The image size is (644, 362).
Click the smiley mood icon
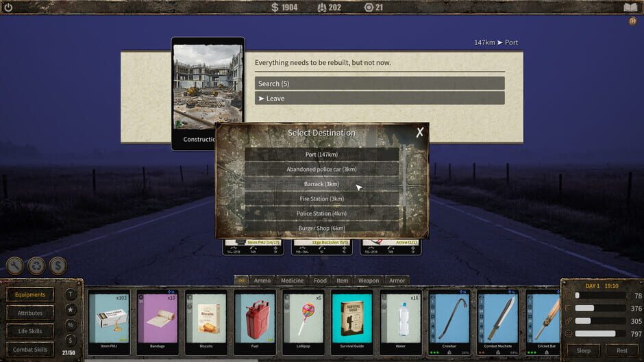click(x=569, y=334)
